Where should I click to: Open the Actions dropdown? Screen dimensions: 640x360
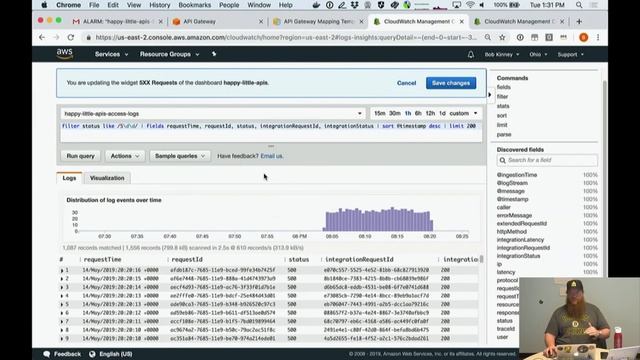(125, 156)
